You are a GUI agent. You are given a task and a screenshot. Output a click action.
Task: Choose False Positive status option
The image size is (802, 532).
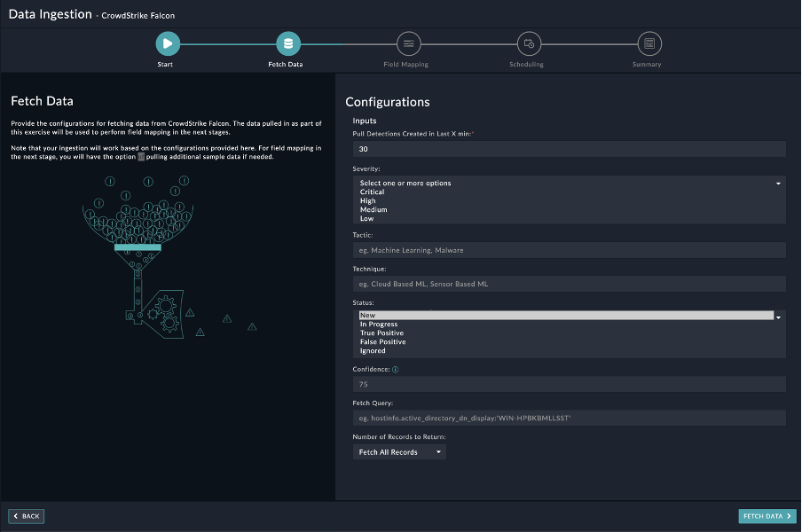click(x=382, y=342)
